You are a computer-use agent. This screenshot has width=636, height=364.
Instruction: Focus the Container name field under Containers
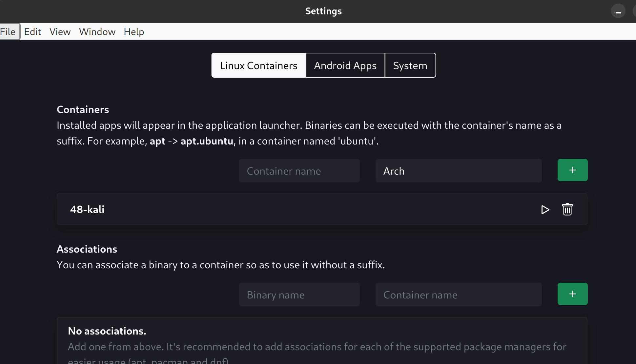pyautogui.click(x=299, y=171)
